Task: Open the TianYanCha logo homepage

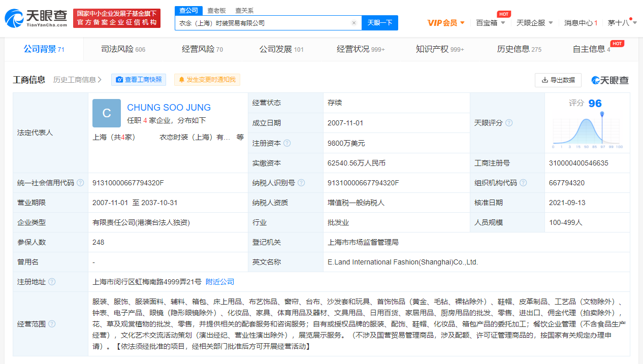Action: (36, 18)
